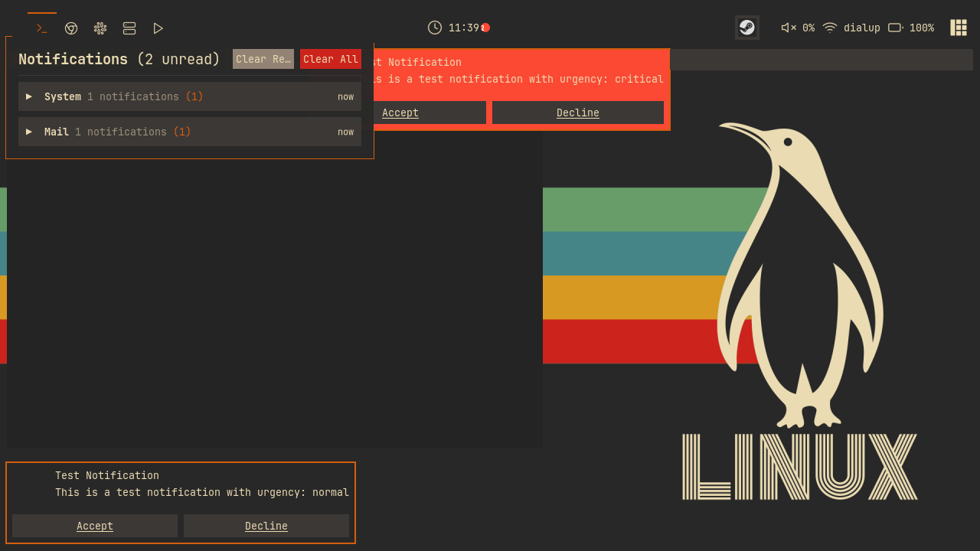Accept the normal urgency test notification
Screen dimensions: 980x551
pos(95,526)
